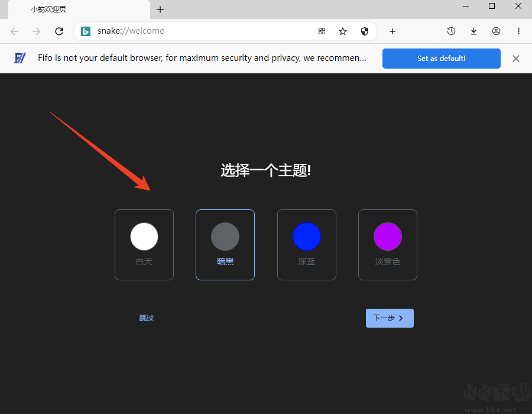The height and width of the screenshot is (414, 532).
Task: Click inside the address bar
Action: click(177, 31)
